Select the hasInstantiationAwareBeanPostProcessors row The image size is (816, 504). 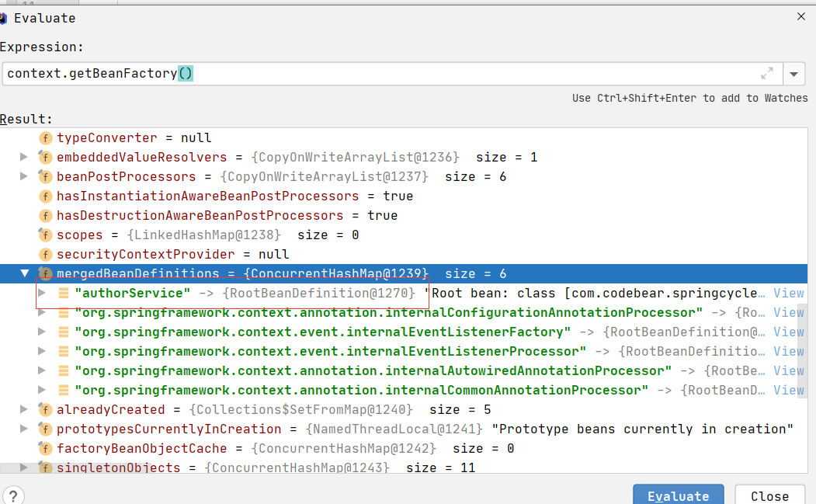207,196
